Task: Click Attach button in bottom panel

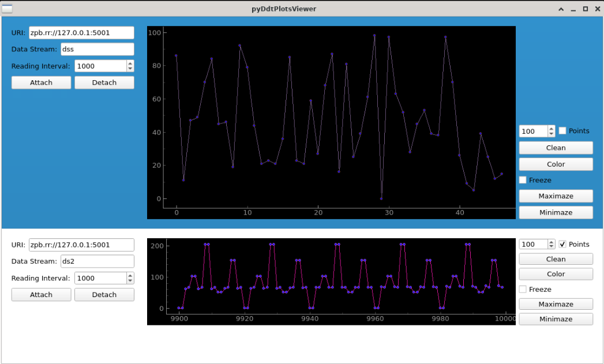Action: tap(41, 295)
